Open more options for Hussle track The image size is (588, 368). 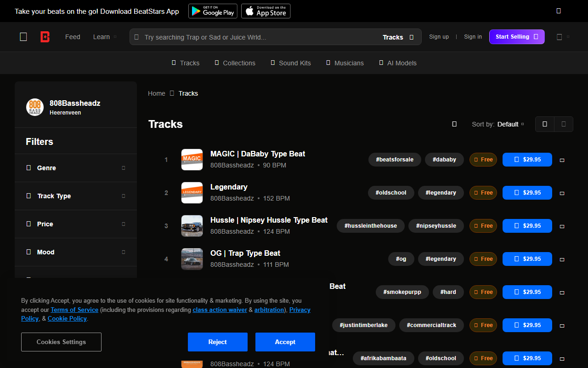tap(562, 226)
